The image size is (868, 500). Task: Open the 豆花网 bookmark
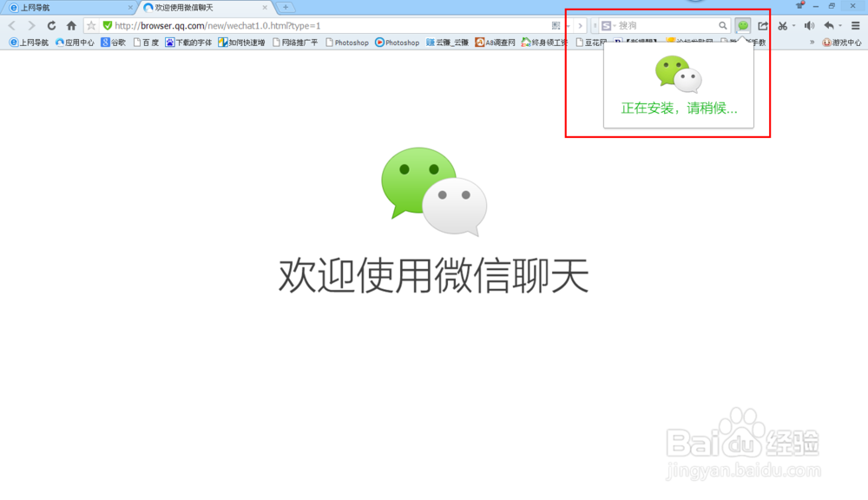coord(591,42)
